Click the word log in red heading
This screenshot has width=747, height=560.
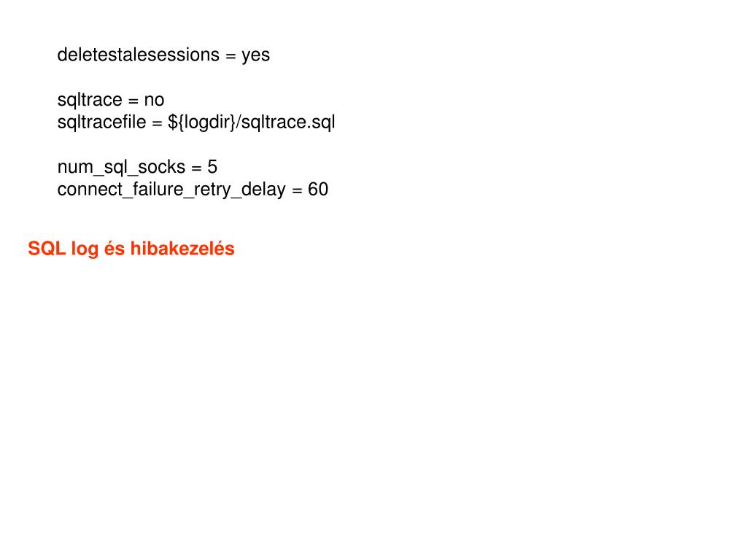point(85,249)
